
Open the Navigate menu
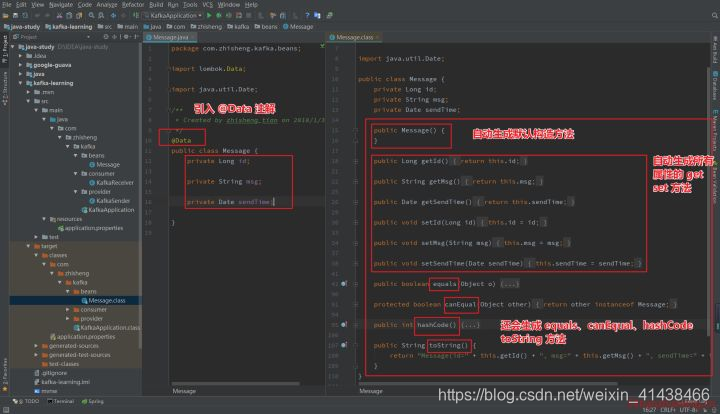click(x=61, y=5)
